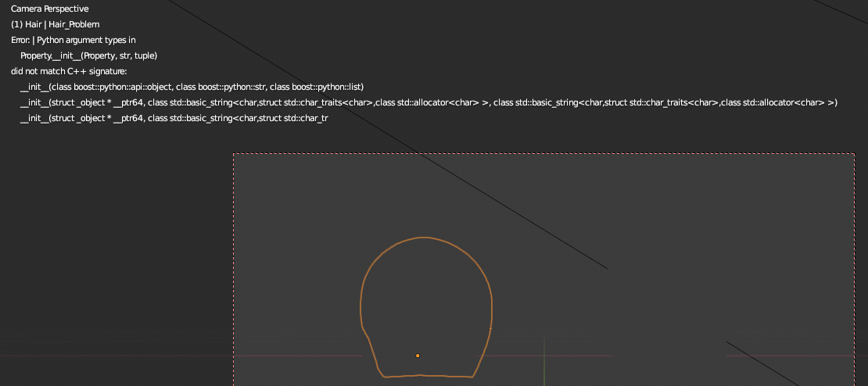Screen dimensions: 868x386
Task: Click the top-left corner of the camera frame
Action: [x=234, y=154]
